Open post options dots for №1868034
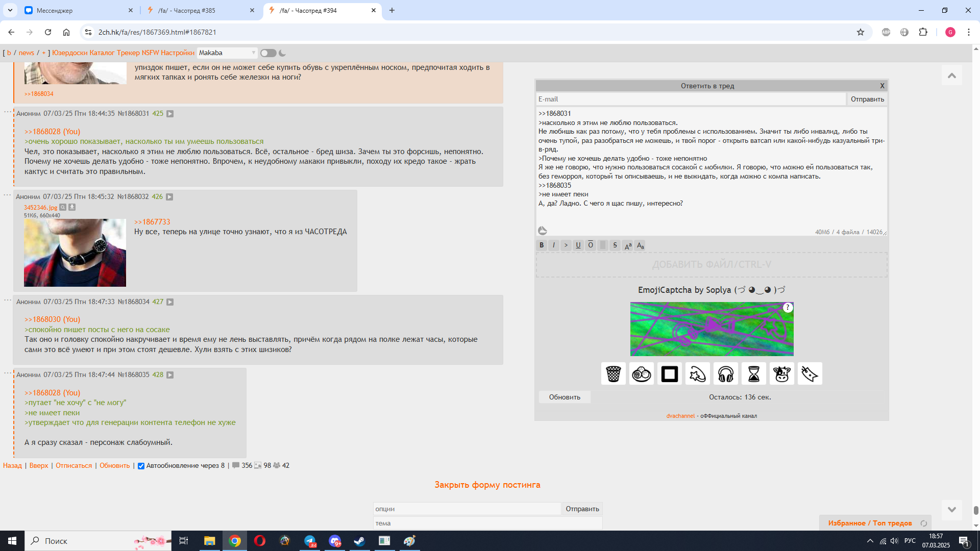The image size is (980, 551). 8,300
